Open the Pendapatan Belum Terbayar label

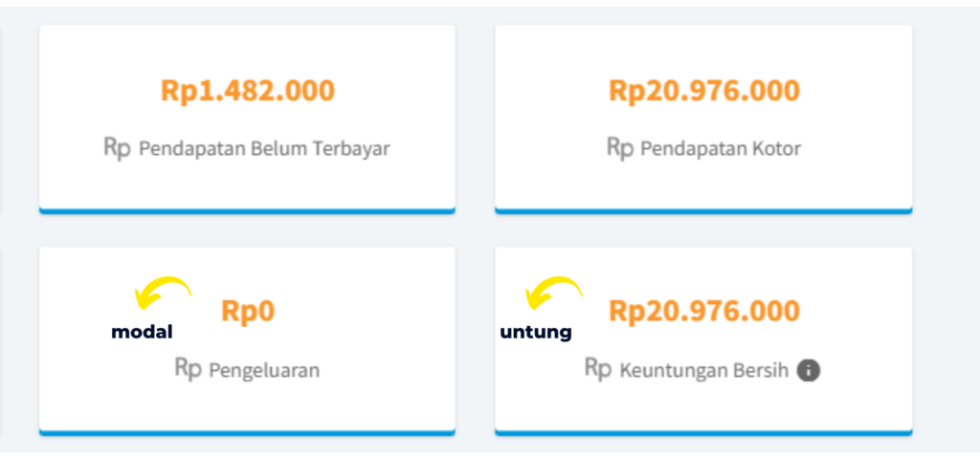click(264, 149)
